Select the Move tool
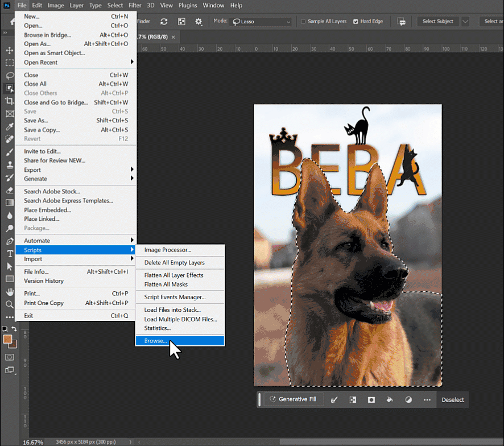The height and width of the screenshot is (446, 504). click(9, 50)
